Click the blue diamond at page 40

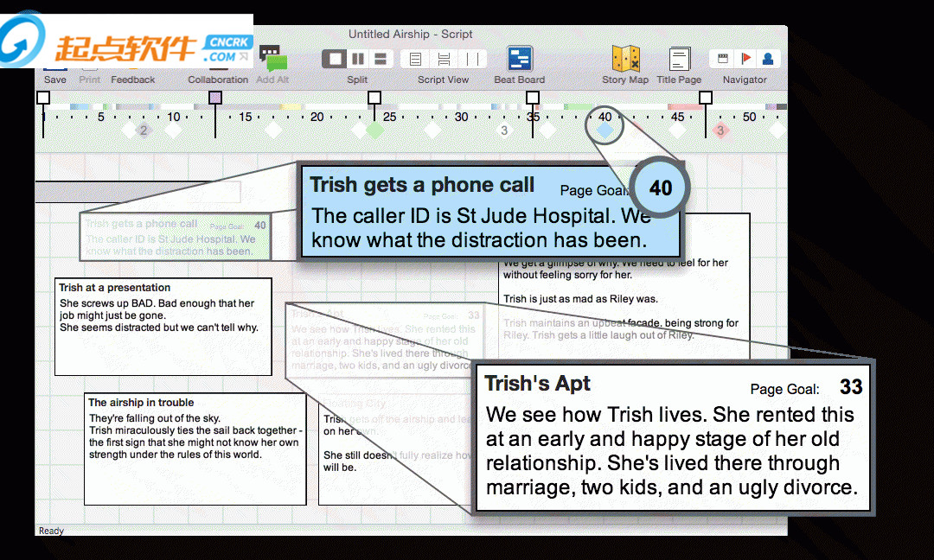[605, 130]
